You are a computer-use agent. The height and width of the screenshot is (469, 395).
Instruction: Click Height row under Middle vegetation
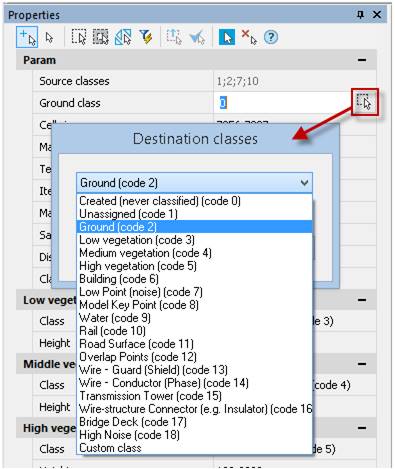point(55,407)
